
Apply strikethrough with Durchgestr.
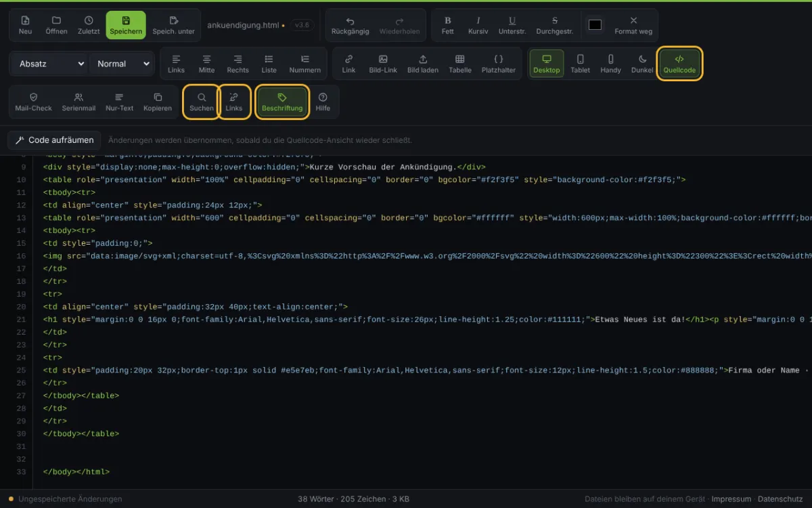point(555,25)
